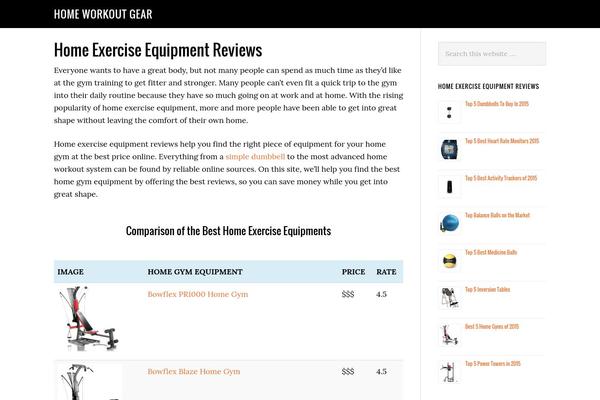Click the Bowflex Blaze product image
The width and height of the screenshot is (600, 400).
pyautogui.click(x=90, y=382)
